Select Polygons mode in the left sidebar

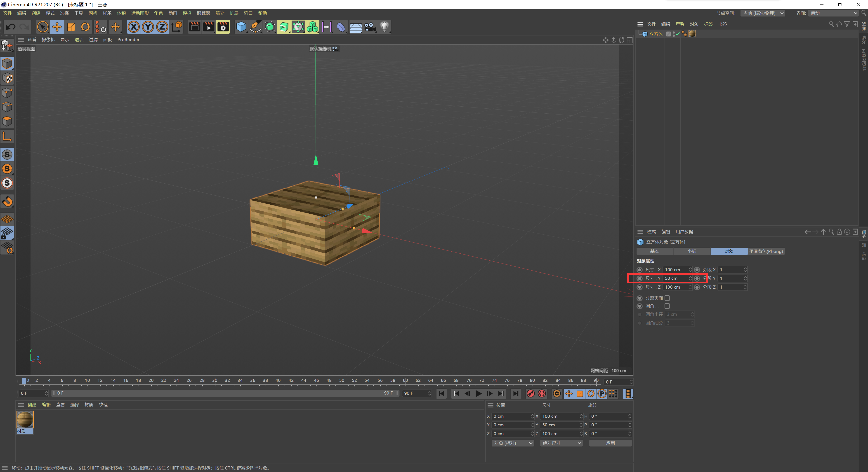7,121
